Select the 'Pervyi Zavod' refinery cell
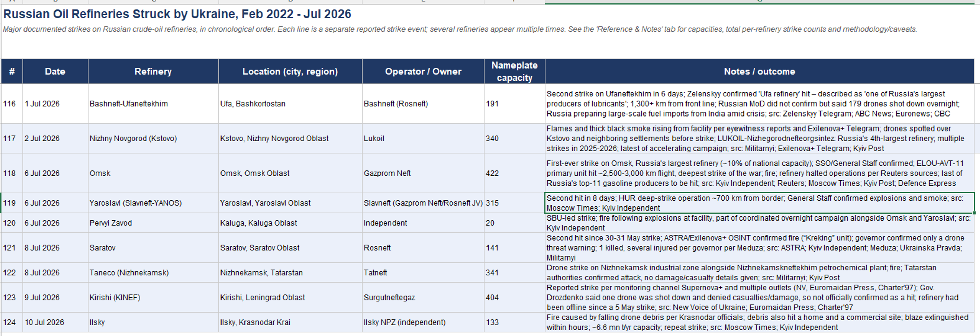 (x=153, y=223)
